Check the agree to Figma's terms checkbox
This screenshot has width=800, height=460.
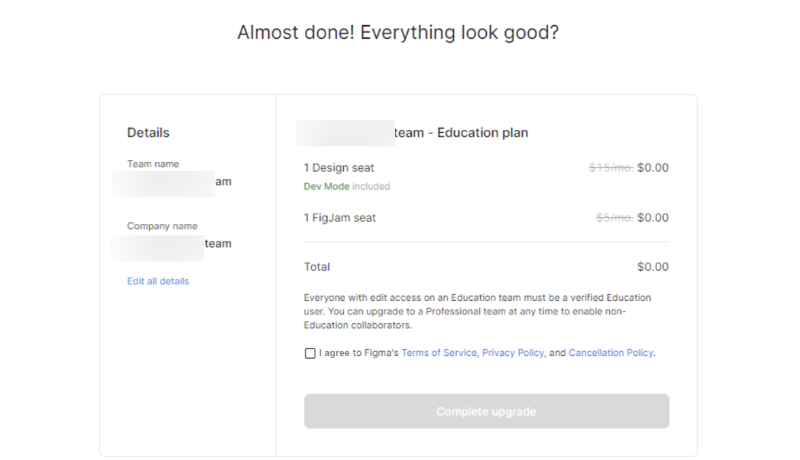pyautogui.click(x=310, y=353)
